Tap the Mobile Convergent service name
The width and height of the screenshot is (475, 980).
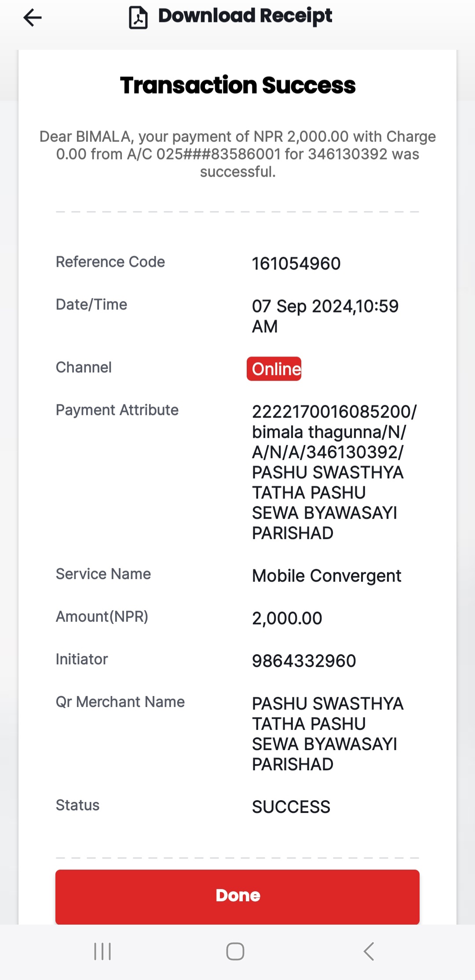tap(327, 576)
